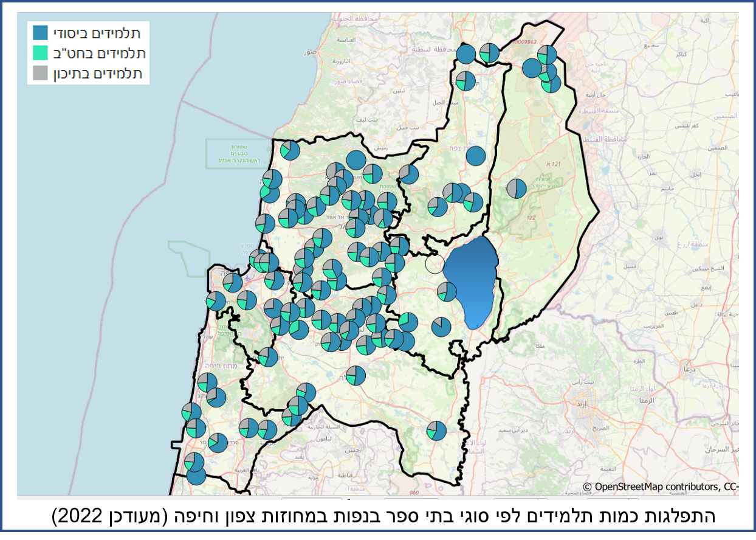Click the isolated solid blue circle north of the lake
Screen dimensions: 756x540
(476, 156)
